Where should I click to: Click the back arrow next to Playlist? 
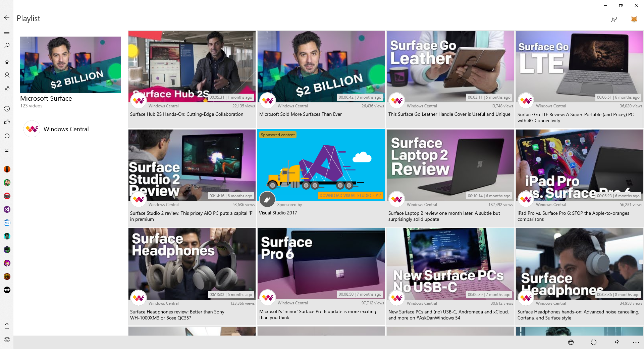[7, 17]
